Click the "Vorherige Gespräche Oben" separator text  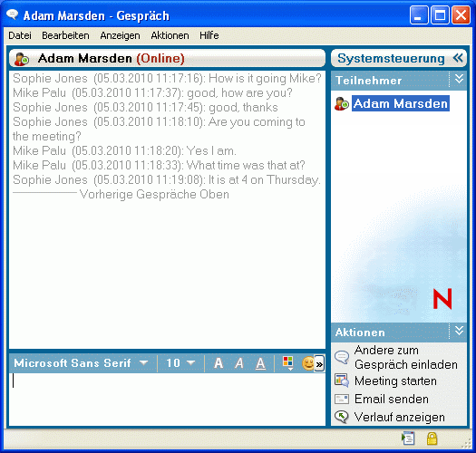(154, 194)
